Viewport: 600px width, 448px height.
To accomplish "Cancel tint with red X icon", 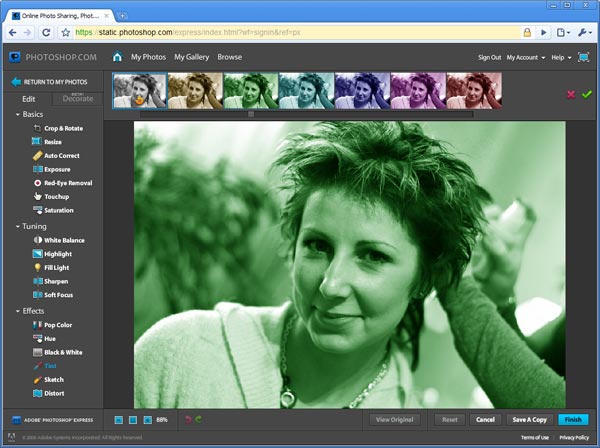I will tap(571, 94).
